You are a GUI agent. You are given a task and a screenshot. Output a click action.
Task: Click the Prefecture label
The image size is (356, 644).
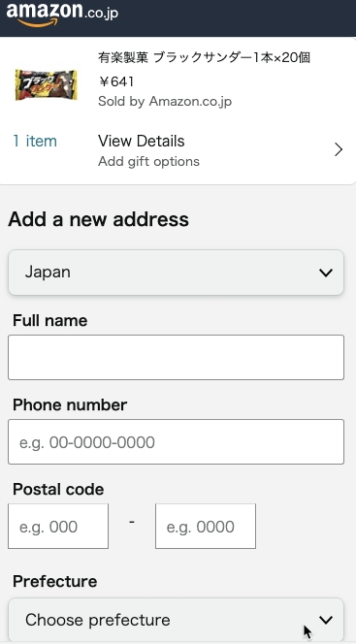click(x=55, y=581)
